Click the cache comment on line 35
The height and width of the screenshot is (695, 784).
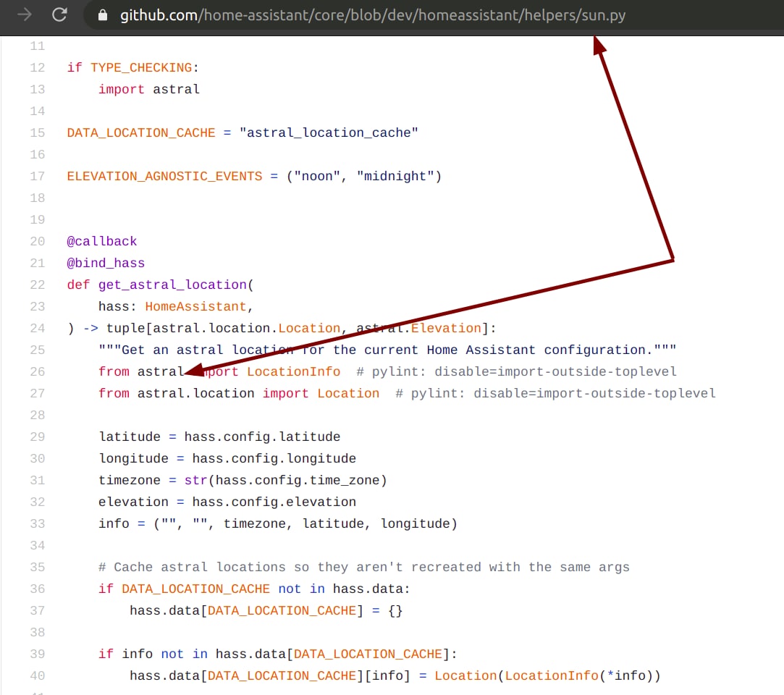point(364,568)
